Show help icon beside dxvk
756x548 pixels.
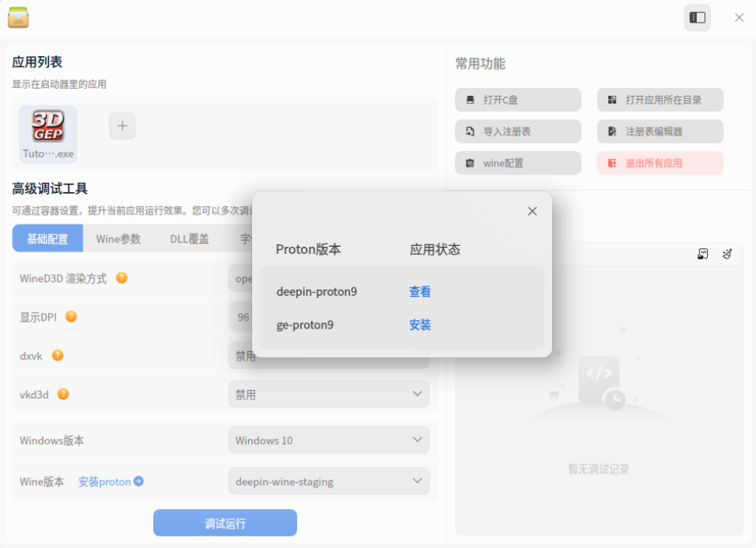58,356
